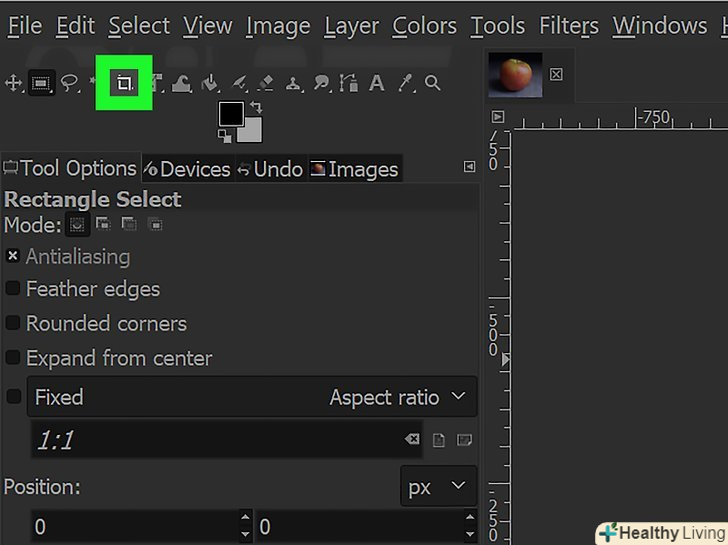728x545 pixels.
Task: Select the Move tool
Action: (x=14, y=84)
